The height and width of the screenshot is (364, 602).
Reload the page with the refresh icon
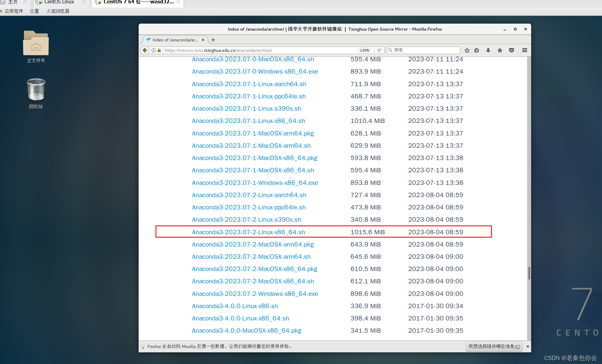point(379,50)
